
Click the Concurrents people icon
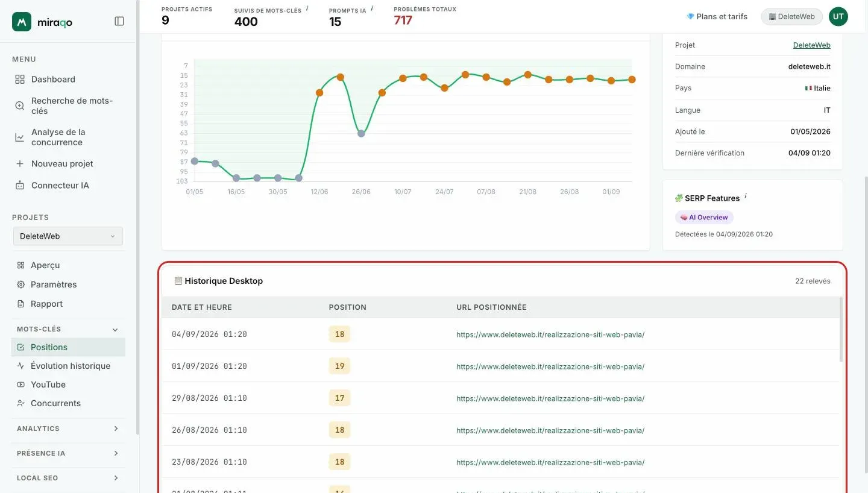(20, 403)
